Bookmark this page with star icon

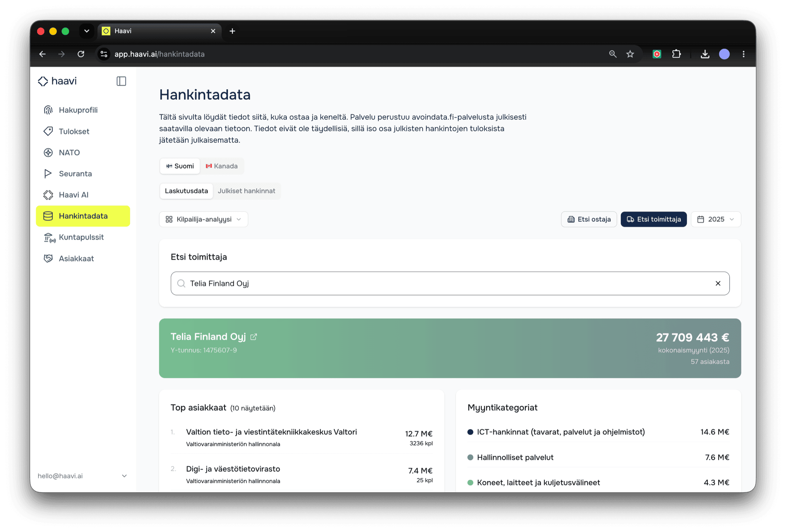click(x=630, y=54)
